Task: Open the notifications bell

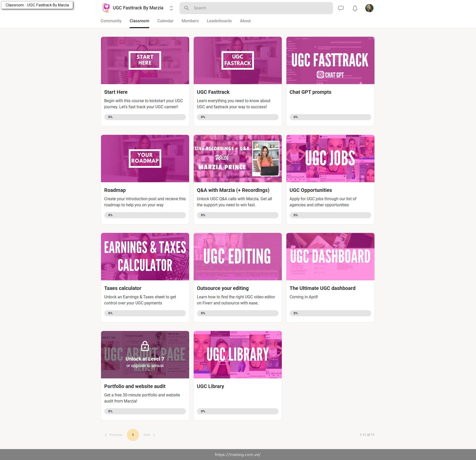Action: pos(355,8)
